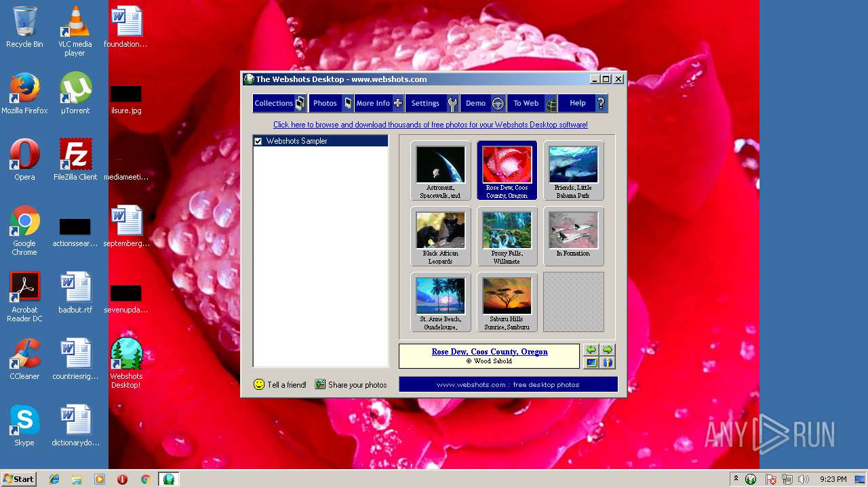Click the Share your photos text
Image resolution: width=868 pixels, height=488 pixels.
[357, 385]
